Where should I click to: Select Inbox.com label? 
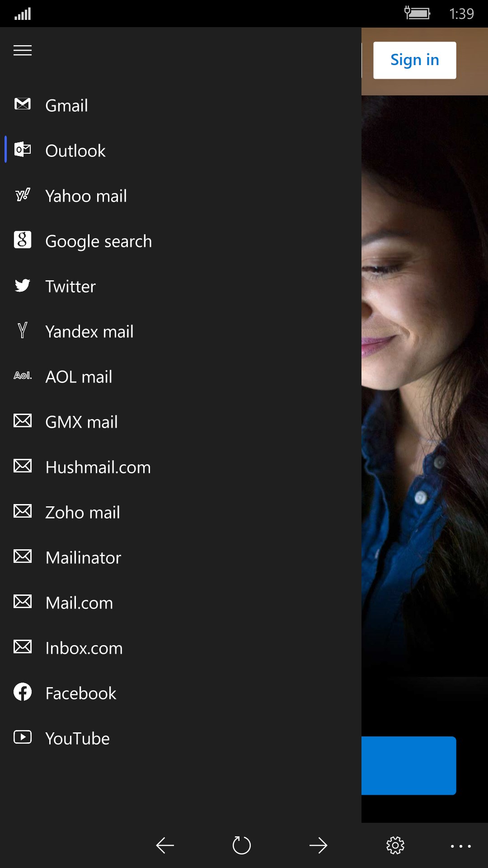(84, 648)
